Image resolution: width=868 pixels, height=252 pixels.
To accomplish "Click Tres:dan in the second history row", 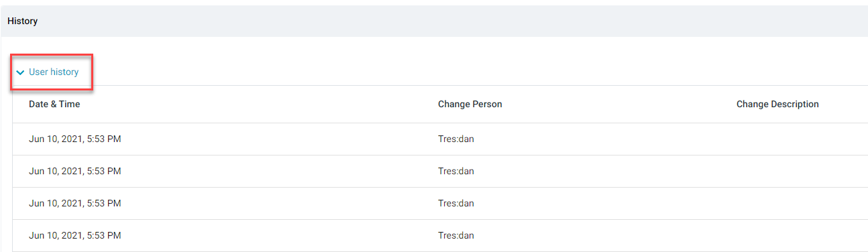I will point(456,171).
